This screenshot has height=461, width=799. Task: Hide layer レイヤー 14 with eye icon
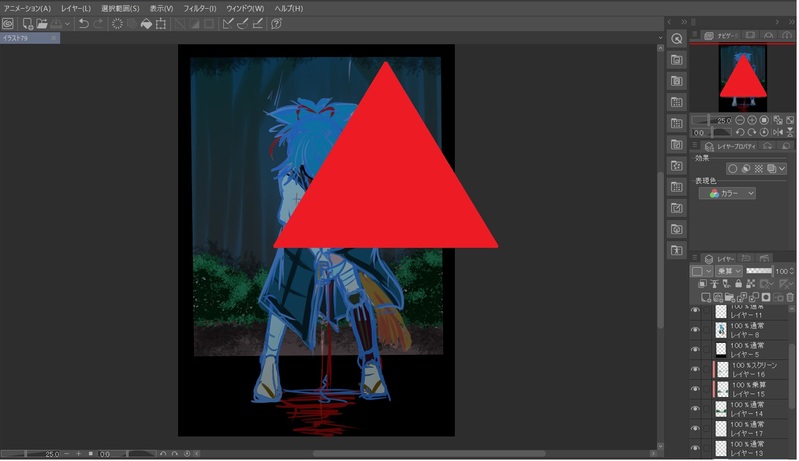pos(695,409)
